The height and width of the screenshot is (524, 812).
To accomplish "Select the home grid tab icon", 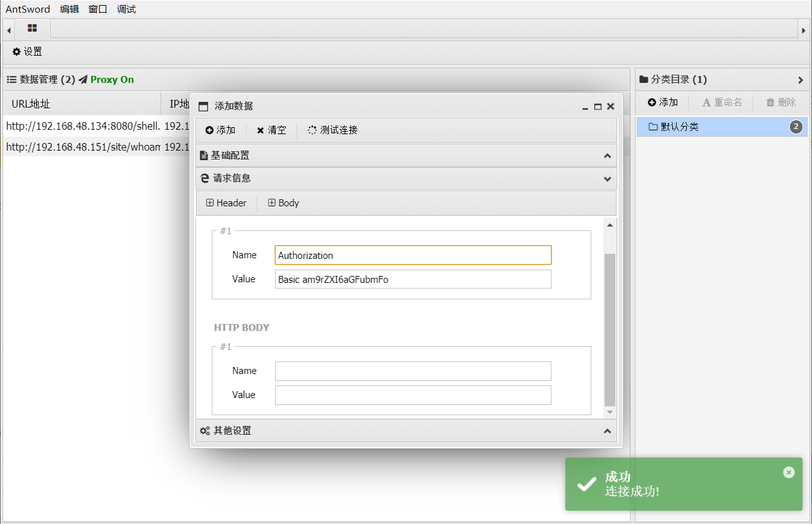I will tap(32, 28).
